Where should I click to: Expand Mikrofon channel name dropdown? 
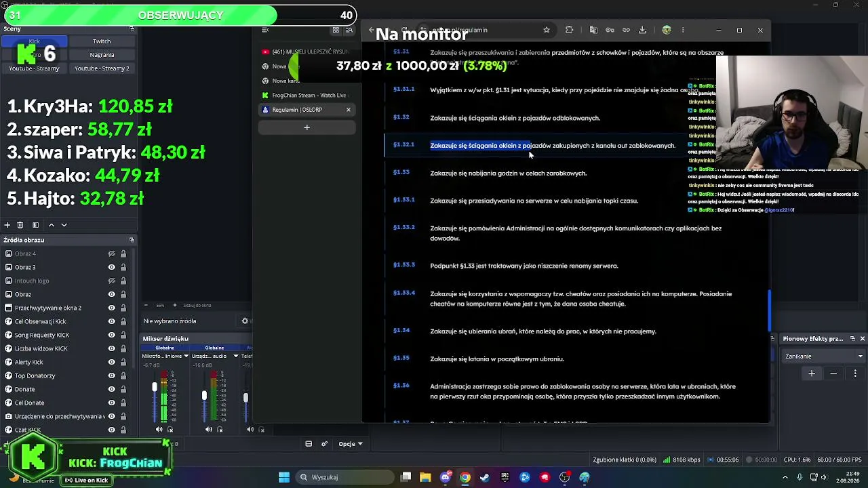[x=186, y=356]
